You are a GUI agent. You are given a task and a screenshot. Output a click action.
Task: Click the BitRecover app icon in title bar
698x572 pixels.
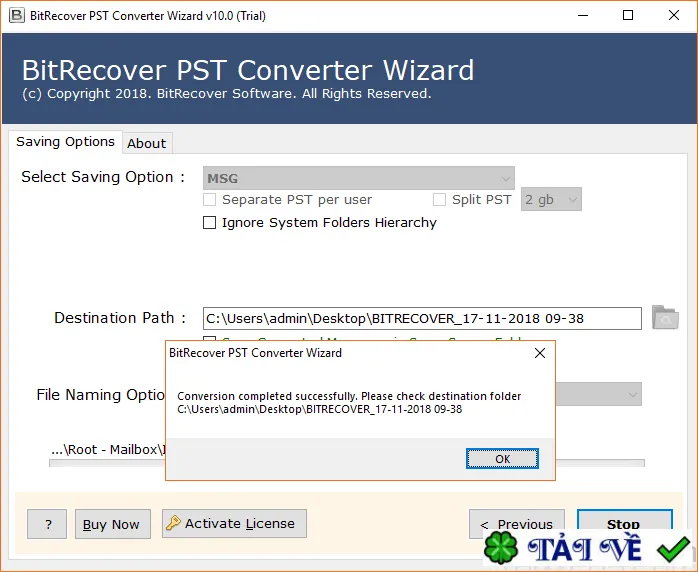point(17,15)
